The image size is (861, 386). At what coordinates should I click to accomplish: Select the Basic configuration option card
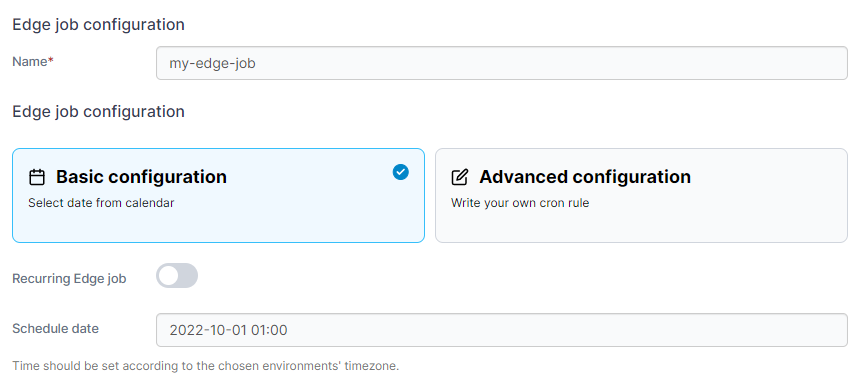(219, 195)
